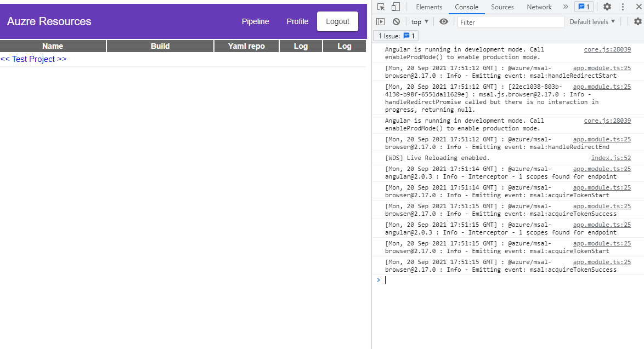View the 1 Issue notification badge

click(396, 35)
